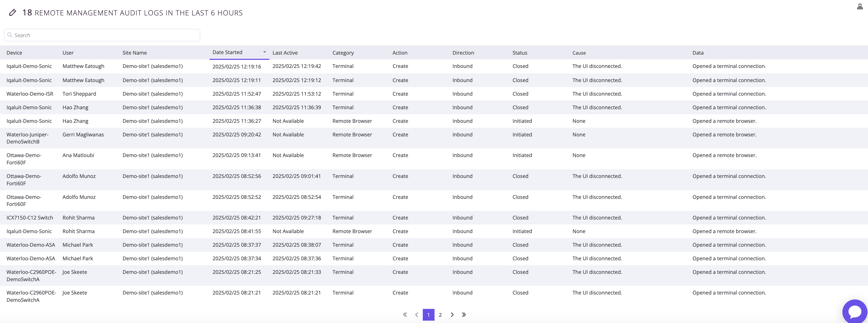Click last active 2025/02/25 12:19:12
This screenshot has height=323, width=868.
coord(297,80)
